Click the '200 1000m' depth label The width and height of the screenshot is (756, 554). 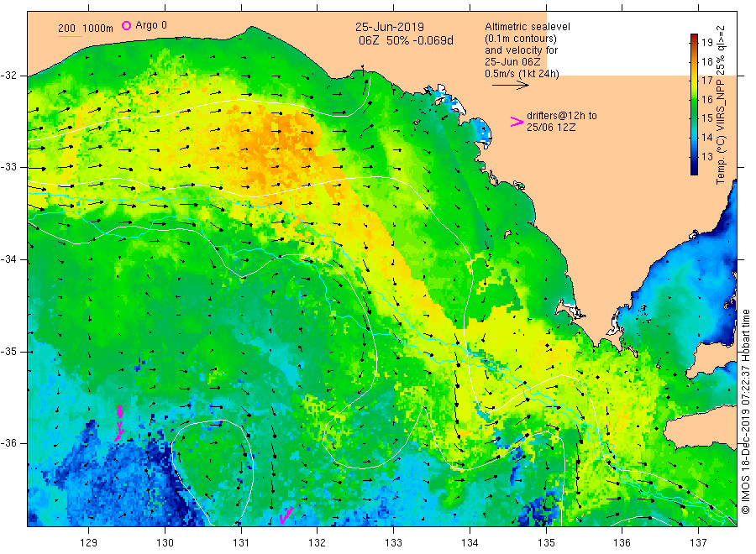(86, 29)
